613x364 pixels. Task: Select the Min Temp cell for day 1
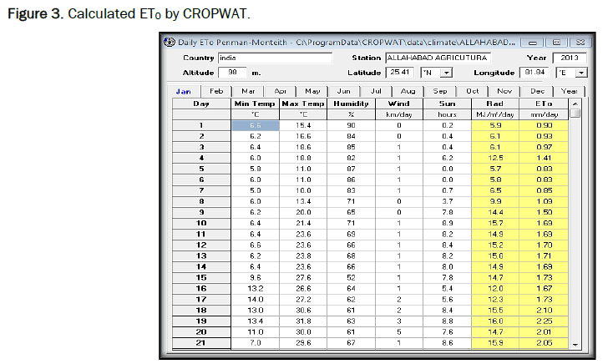256,124
